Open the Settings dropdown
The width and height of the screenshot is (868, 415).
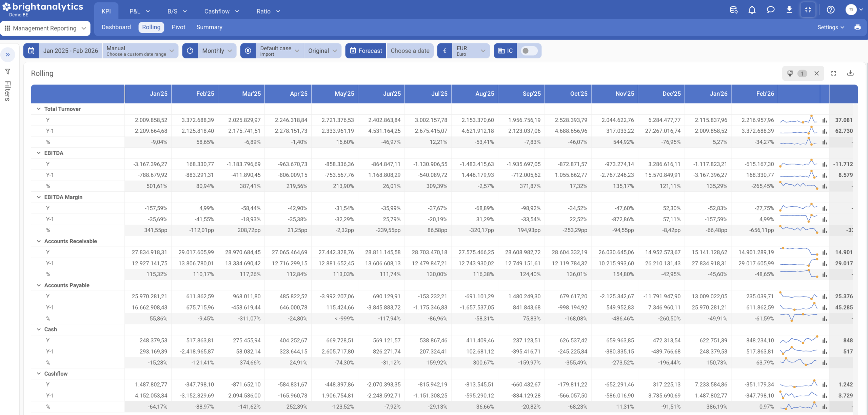click(830, 27)
